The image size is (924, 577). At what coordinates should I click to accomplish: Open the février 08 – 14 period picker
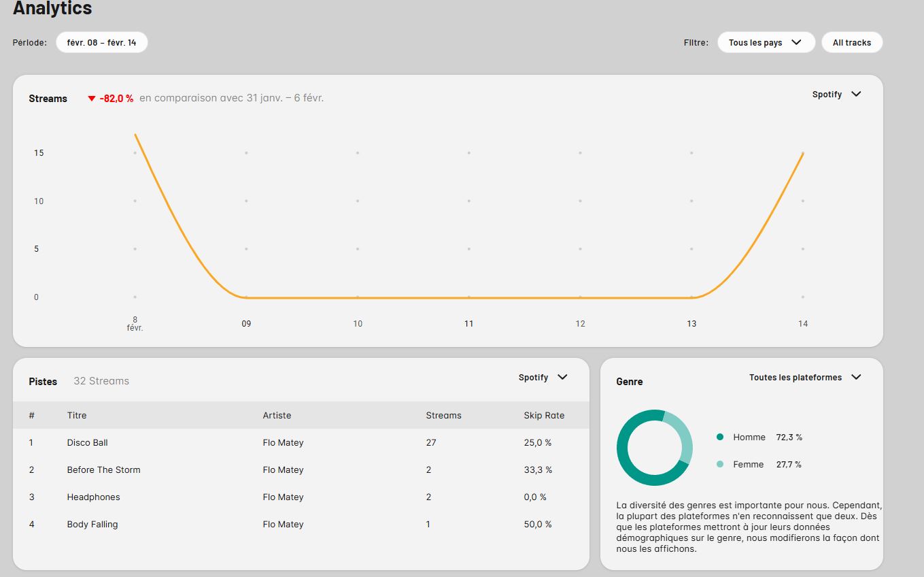pos(101,42)
